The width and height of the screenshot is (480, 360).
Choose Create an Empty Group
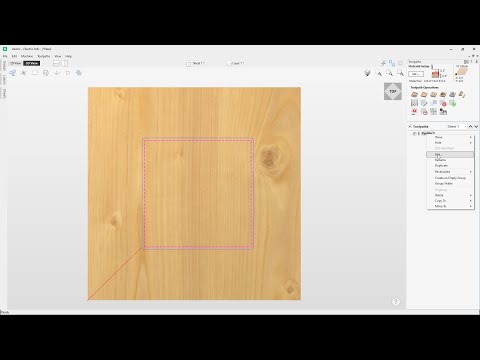(450, 178)
